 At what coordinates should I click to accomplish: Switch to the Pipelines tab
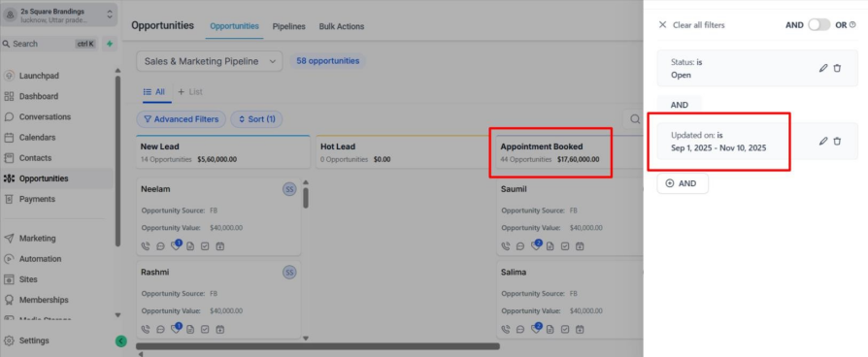tap(288, 26)
